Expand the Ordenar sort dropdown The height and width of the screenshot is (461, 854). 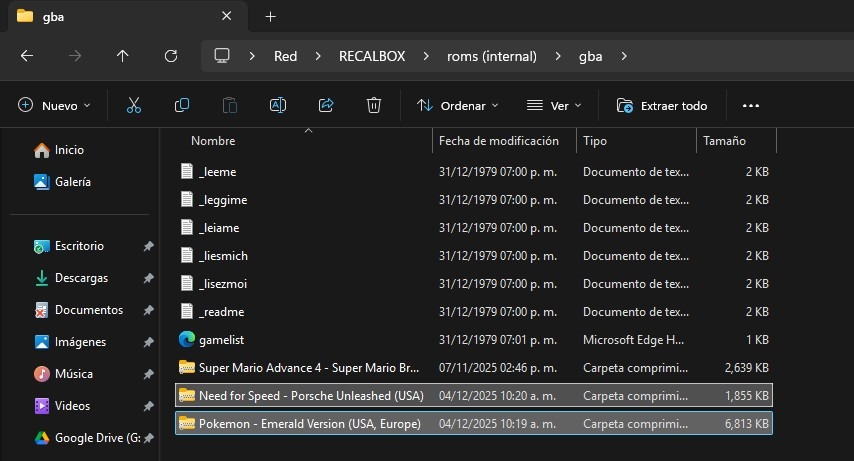(x=458, y=105)
